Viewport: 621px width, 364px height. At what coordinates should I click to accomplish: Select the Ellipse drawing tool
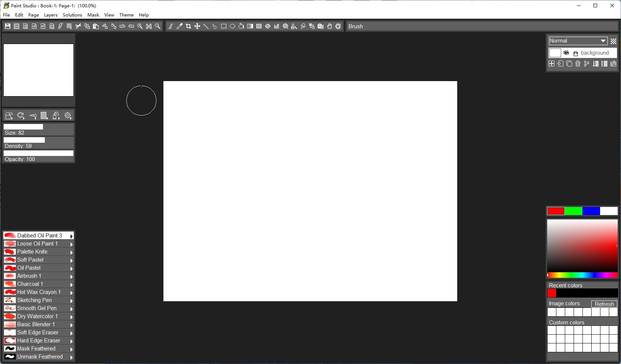pos(232,26)
